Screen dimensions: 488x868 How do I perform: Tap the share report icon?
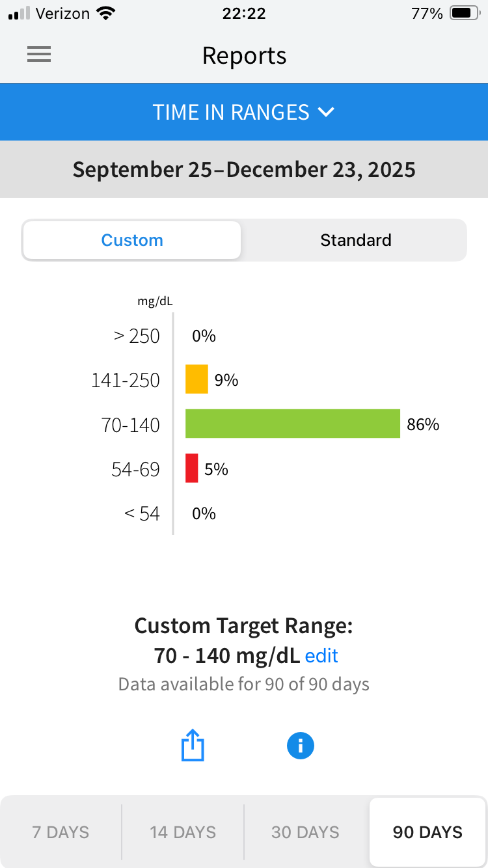pyautogui.click(x=193, y=746)
